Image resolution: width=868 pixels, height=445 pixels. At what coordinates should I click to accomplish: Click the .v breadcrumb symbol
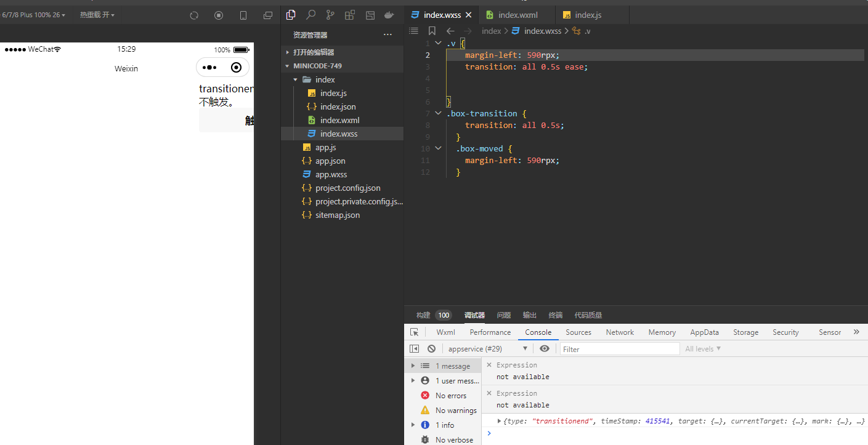click(x=582, y=31)
